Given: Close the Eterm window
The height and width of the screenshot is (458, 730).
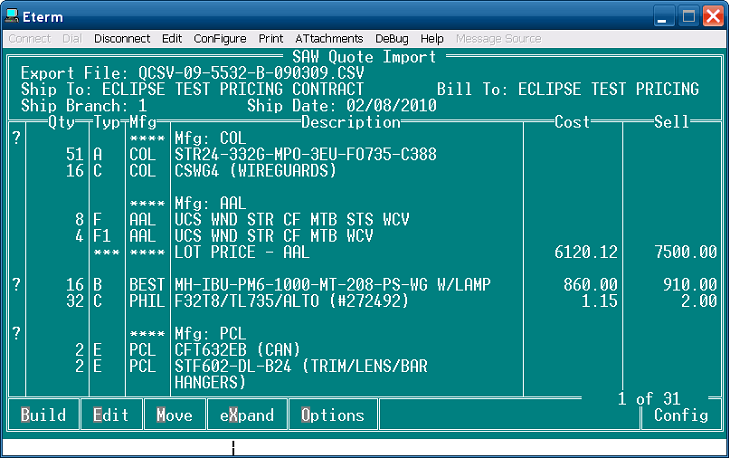Looking at the screenshot, I should point(713,17).
